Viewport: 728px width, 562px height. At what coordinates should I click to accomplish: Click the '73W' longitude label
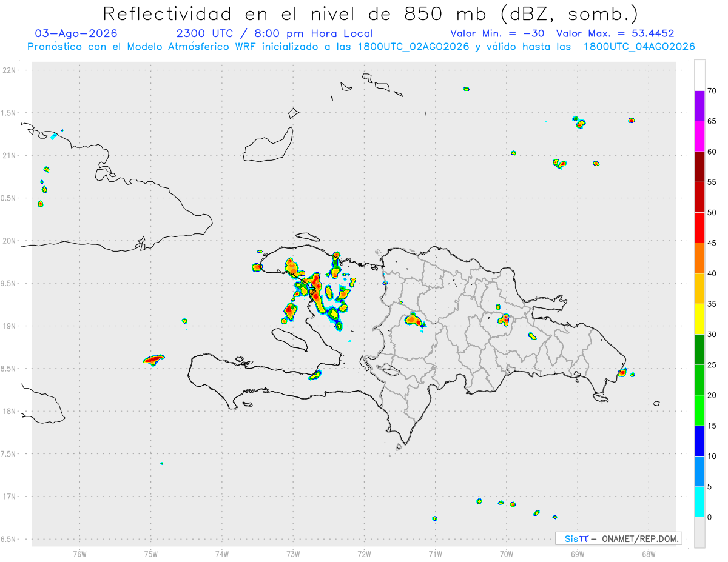click(293, 553)
